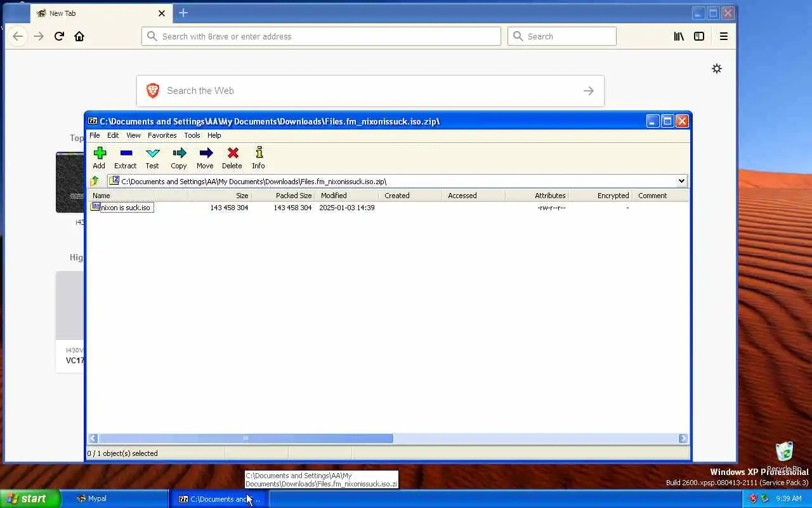The height and width of the screenshot is (508, 812).
Task: Expand the archive path dropdown
Action: click(681, 181)
